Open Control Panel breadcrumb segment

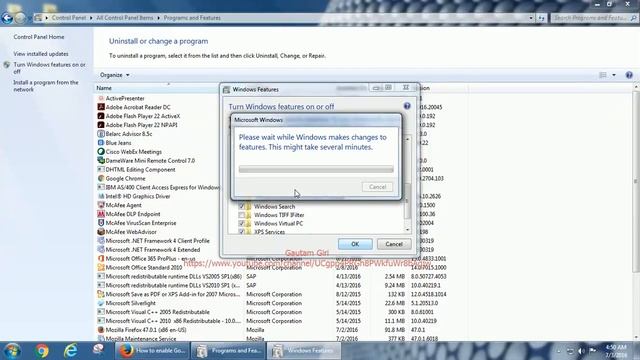coord(69,18)
